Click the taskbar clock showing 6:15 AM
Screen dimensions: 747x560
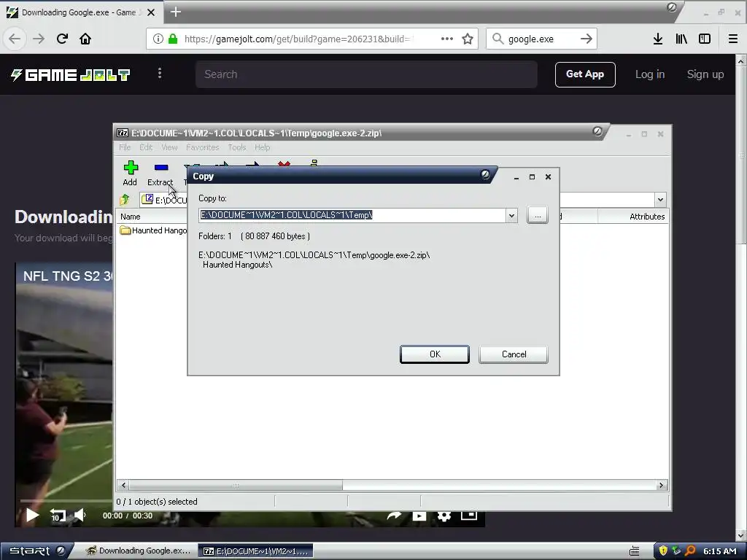(x=719, y=551)
